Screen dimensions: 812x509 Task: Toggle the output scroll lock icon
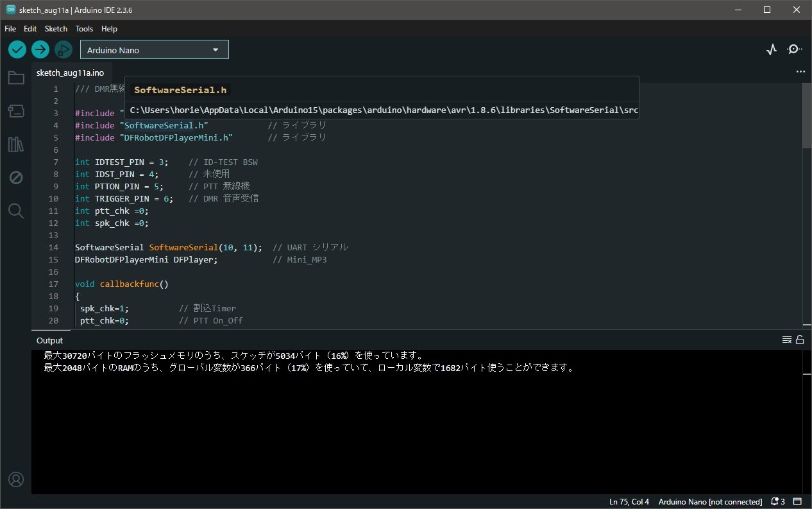tap(800, 340)
